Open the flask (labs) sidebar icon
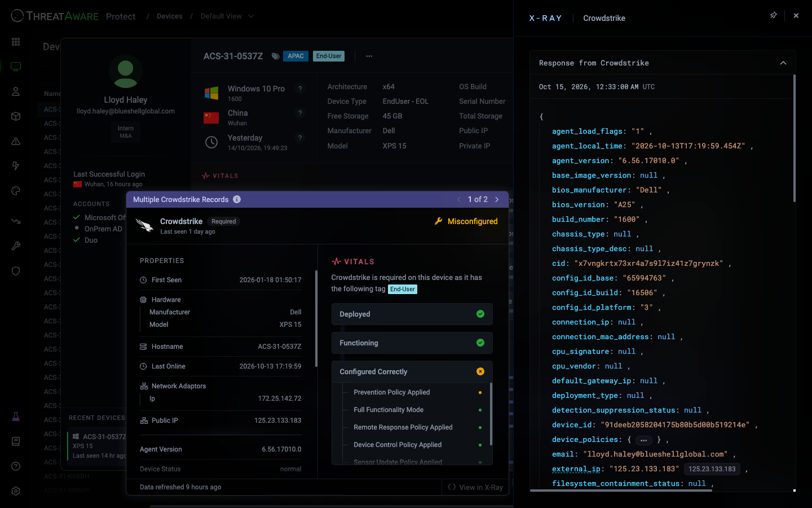 (x=16, y=417)
